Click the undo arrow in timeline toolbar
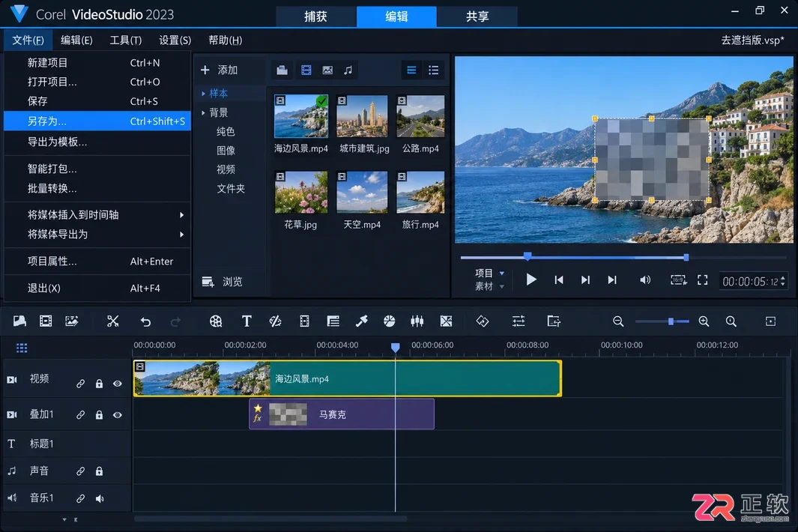Viewport: 798px width, 532px height. (145, 321)
